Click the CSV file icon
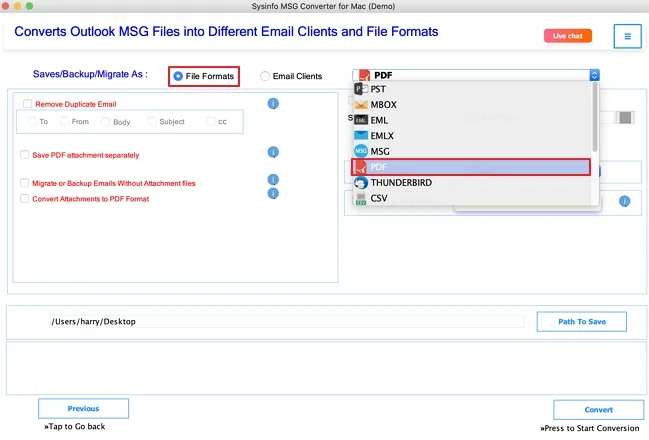Viewport: 649px width, 440px height. coord(361,198)
